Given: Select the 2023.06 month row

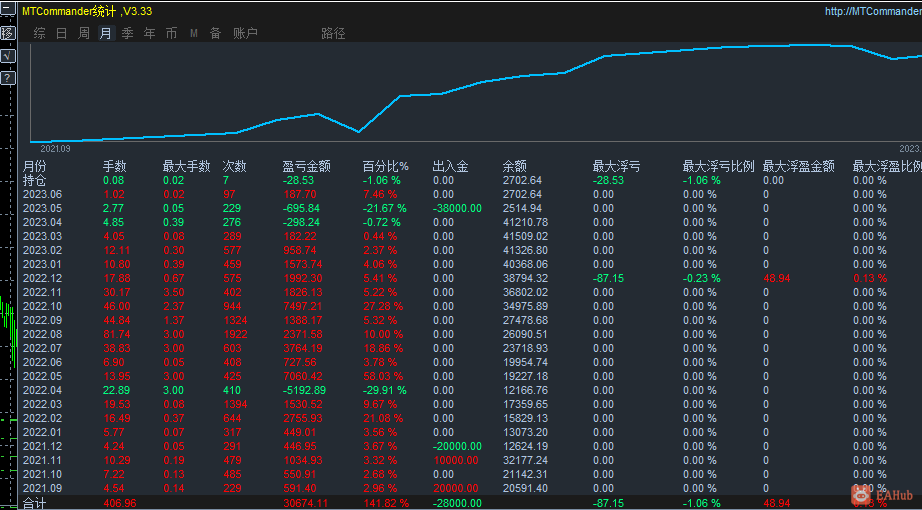Looking at the screenshot, I should 42,194.
